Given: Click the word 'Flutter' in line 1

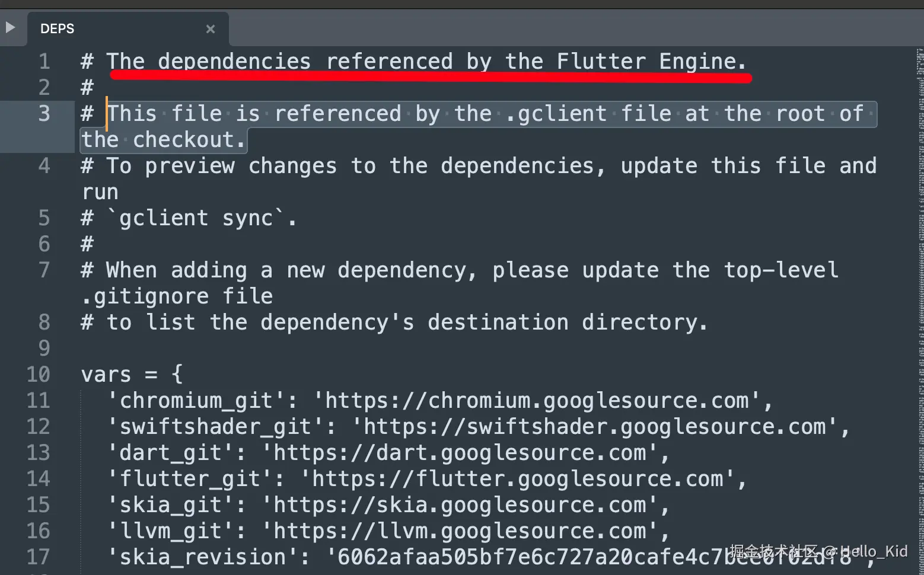Looking at the screenshot, I should pyautogui.click(x=601, y=62).
